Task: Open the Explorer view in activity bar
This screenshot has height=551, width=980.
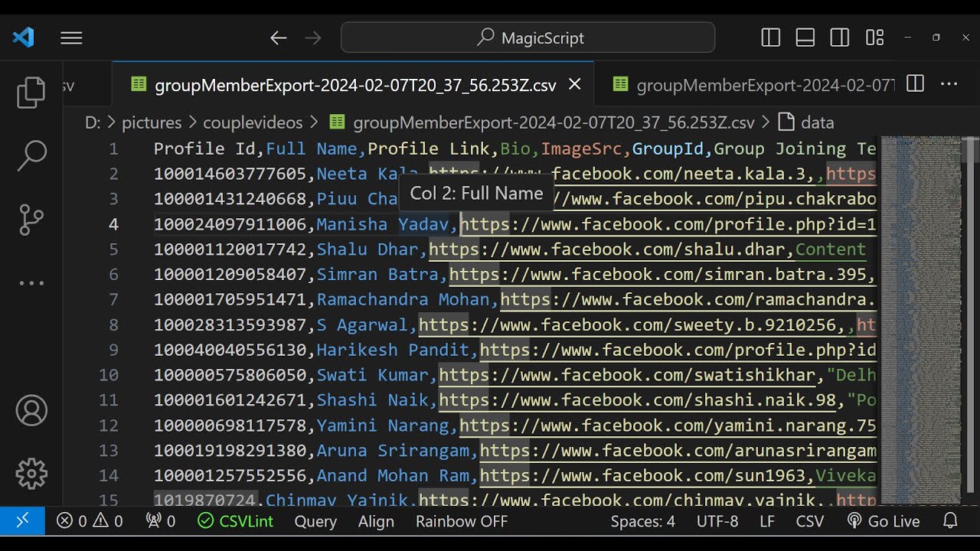Action: [x=31, y=93]
